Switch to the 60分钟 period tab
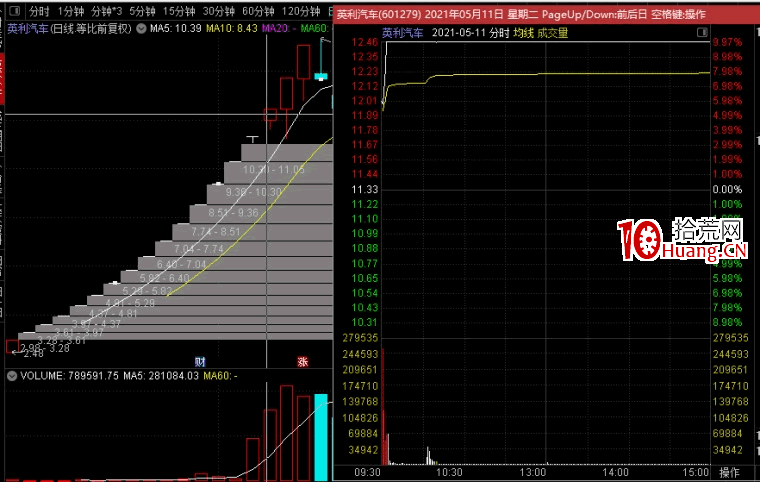This screenshot has height=482, width=760. (x=258, y=11)
